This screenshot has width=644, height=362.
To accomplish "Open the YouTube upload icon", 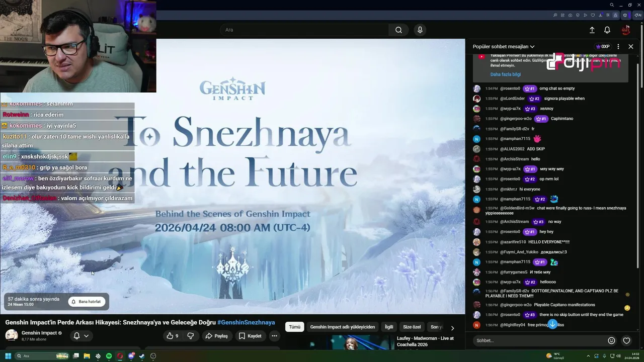I will coord(592,30).
